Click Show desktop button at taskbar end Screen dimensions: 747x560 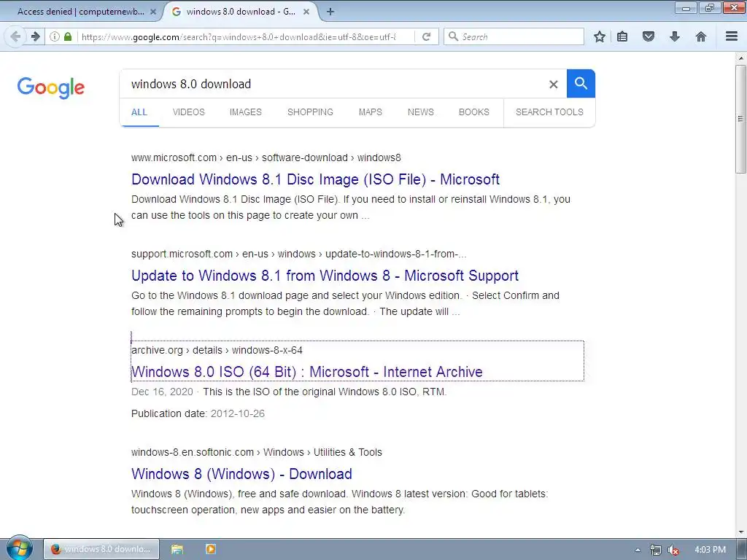742,549
